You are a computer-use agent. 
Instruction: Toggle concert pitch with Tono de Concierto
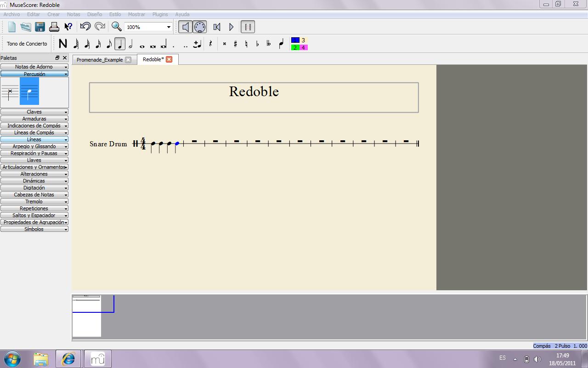[x=26, y=43]
